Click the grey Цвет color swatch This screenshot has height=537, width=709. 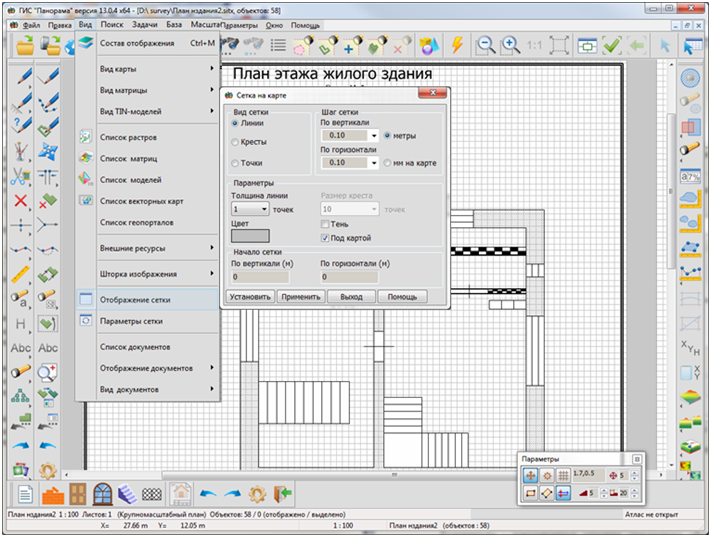[250, 237]
